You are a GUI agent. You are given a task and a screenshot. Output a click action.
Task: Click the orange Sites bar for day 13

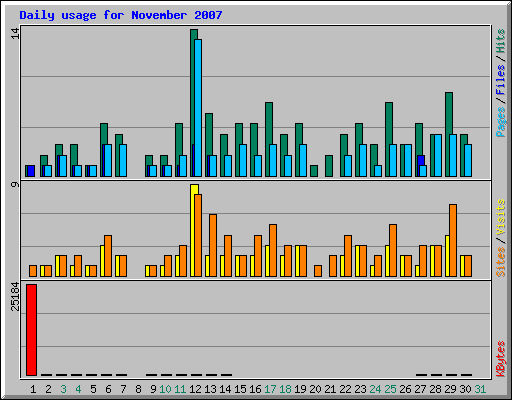(x=213, y=245)
